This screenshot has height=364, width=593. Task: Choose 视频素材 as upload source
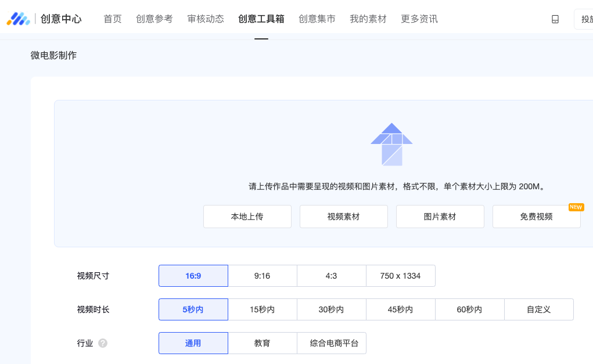(344, 217)
